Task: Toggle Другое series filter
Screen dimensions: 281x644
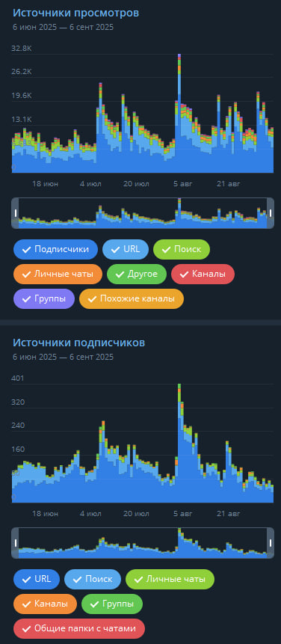Action: pyautogui.click(x=137, y=274)
